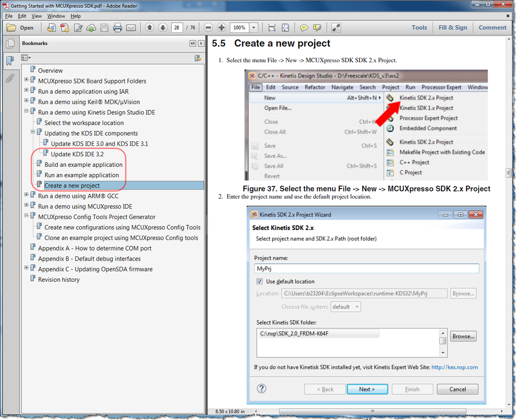
Task: Open the Edit menu
Action: 22,16
